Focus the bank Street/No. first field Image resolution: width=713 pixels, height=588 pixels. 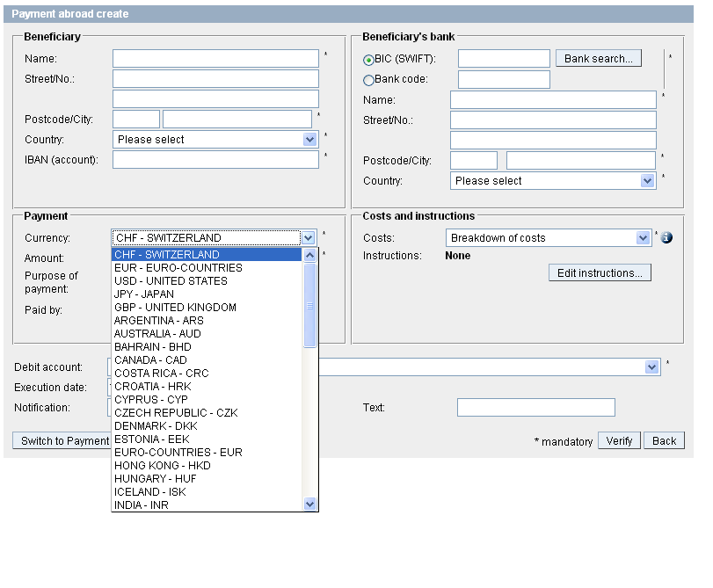553,120
